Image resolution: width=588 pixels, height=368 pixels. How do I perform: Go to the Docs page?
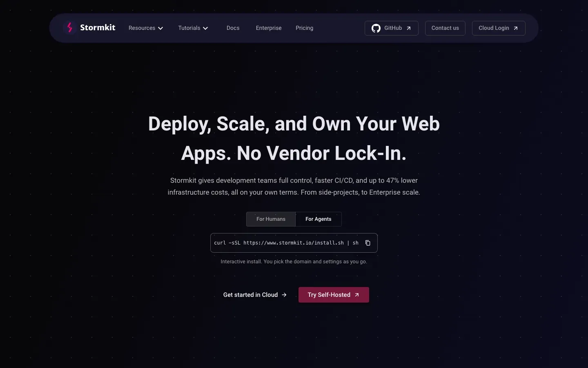click(x=233, y=28)
